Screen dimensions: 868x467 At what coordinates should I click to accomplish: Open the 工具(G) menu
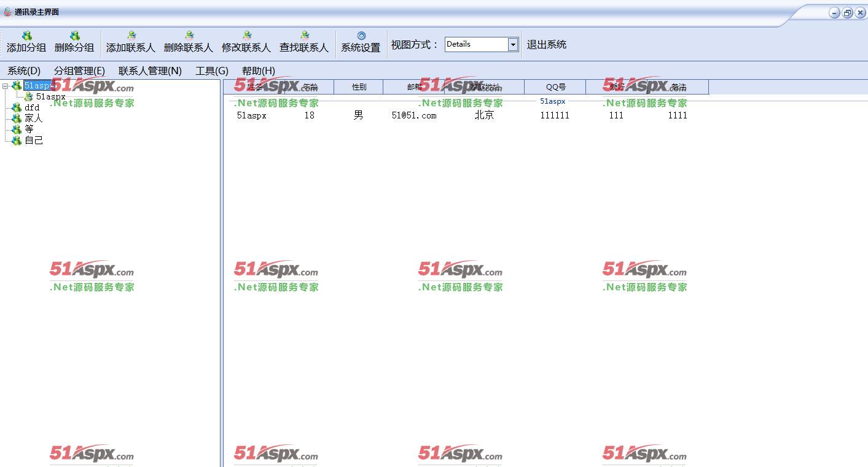point(212,71)
